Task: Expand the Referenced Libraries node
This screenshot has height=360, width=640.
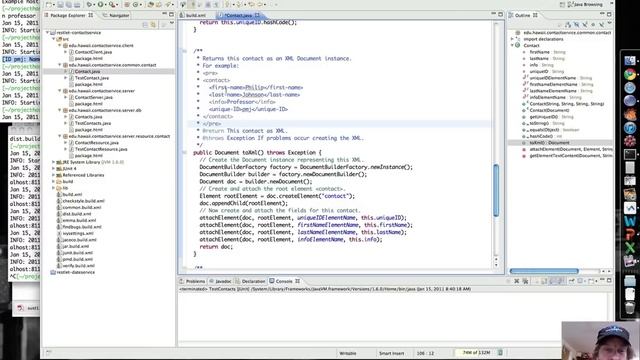Action: point(53,175)
